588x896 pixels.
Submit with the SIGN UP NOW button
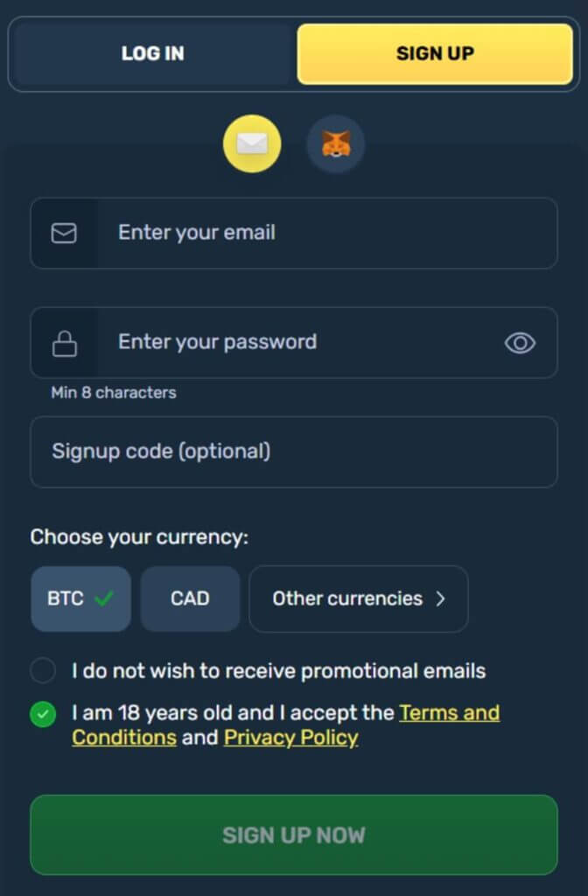294,835
